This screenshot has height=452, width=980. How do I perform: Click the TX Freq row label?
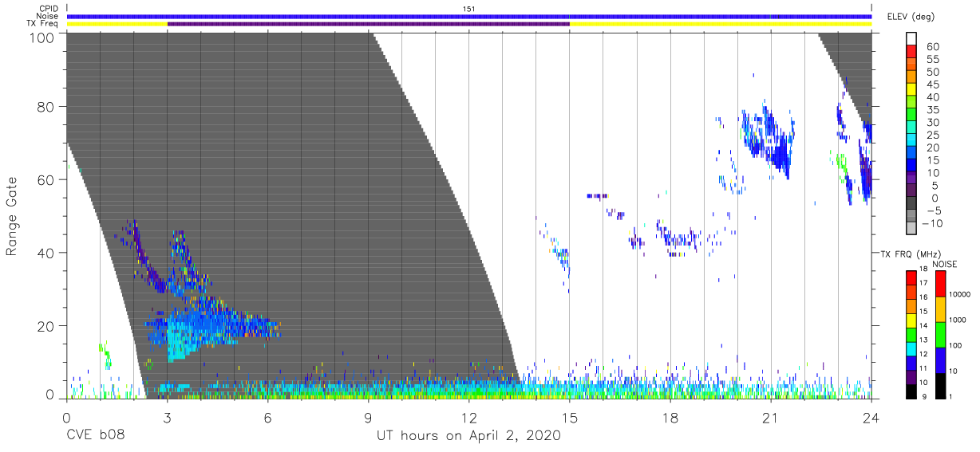tap(44, 23)
